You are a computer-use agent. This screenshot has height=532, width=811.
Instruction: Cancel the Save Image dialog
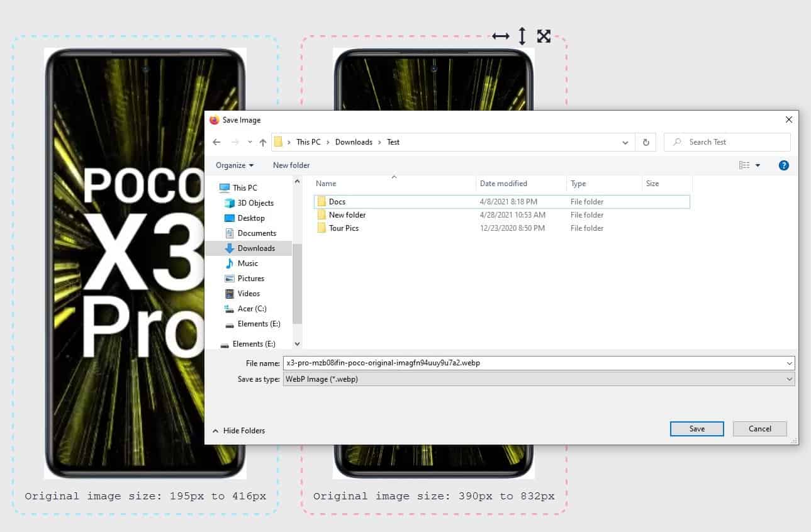pyautogui.click(x=760, y=429)
